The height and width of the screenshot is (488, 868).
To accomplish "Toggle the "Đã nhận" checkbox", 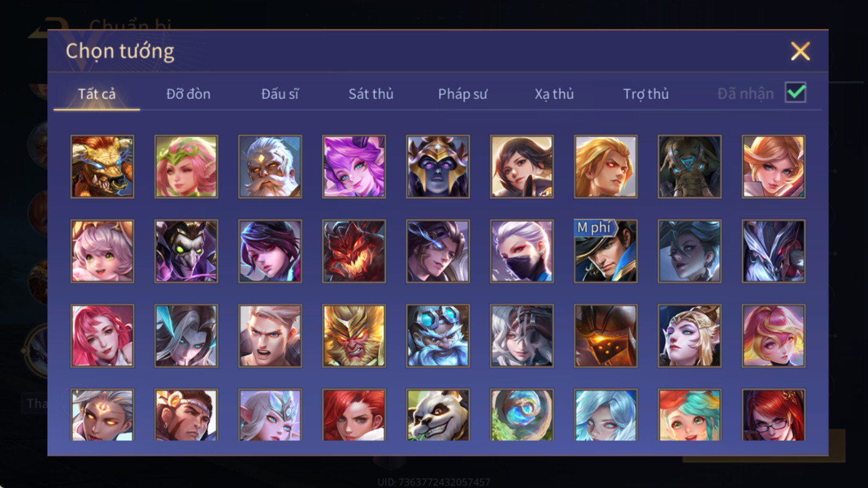I will tap(795, 93).
